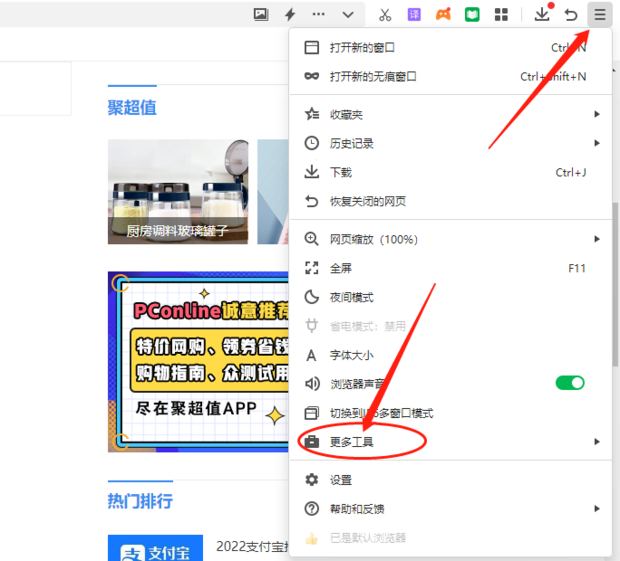Open the 厨房调料玻璃罐子 product thumbnail
Image resolution: width=620 pixels, height=561 pixels.
tap(177, 192)
